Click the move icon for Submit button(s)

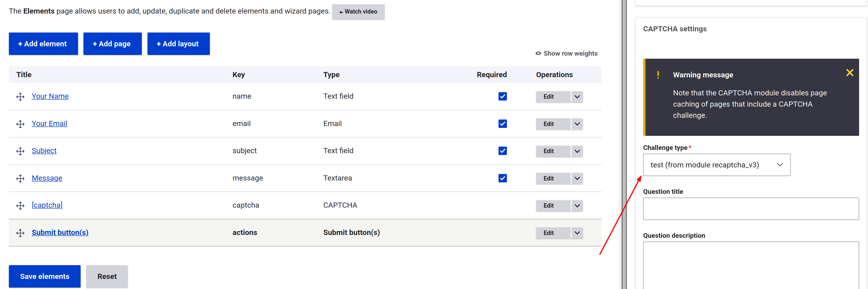[20, 233]
